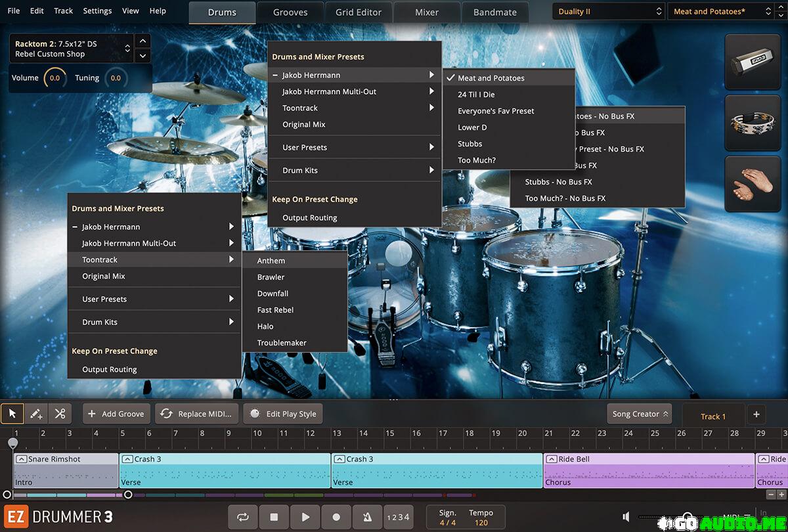Click the cowbell percussion slot

point(753,62)
